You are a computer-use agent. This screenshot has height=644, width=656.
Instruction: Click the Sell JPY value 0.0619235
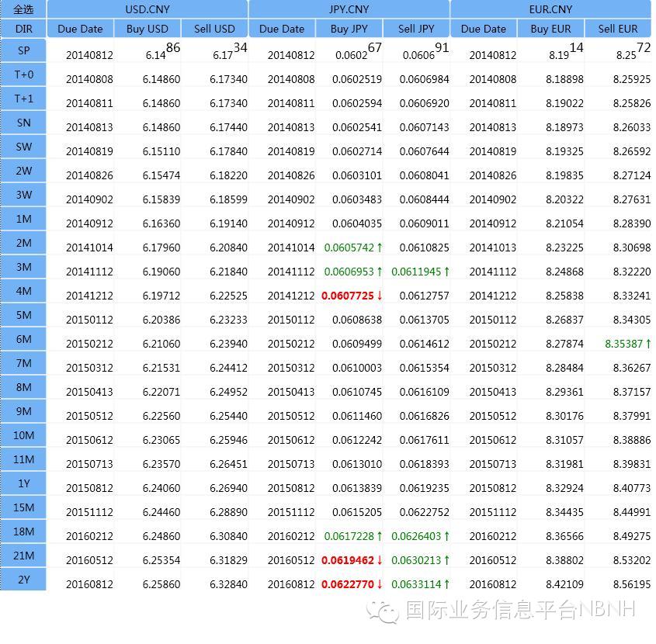[x=424, y=488]
